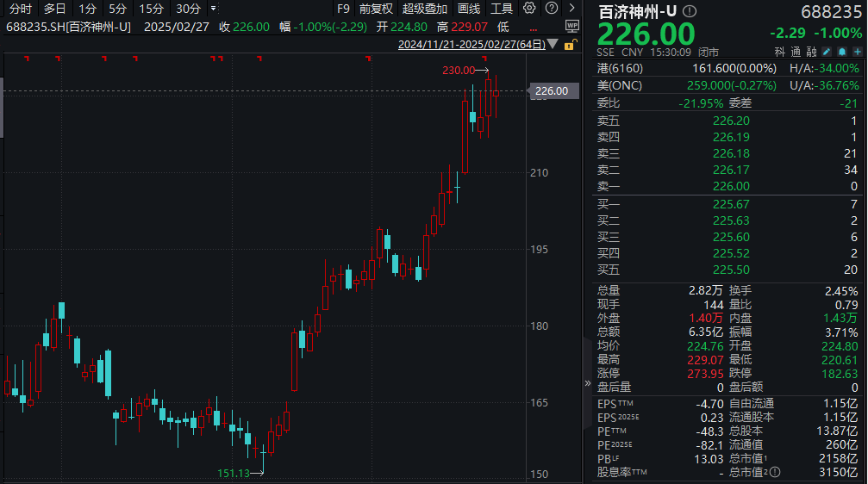The width and height of the screenshot is (868, 484).
Task: Click the 总额 value 6.35亿
Action: pyautogui.click(x=706, y=332)
